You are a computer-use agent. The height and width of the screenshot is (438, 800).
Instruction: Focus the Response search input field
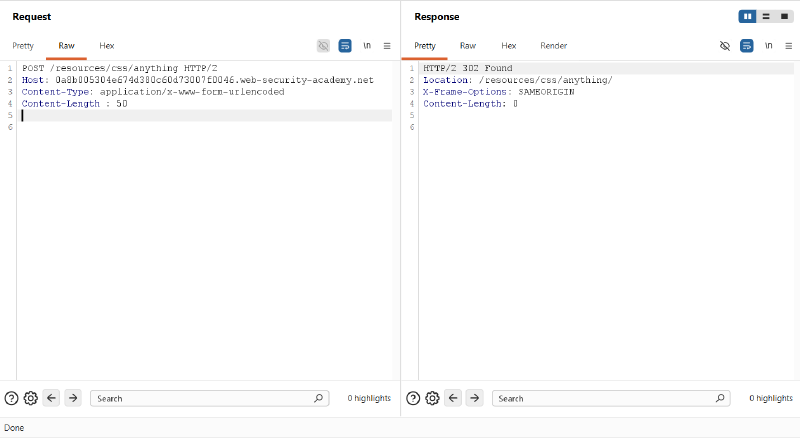click(x=611, y=398)
